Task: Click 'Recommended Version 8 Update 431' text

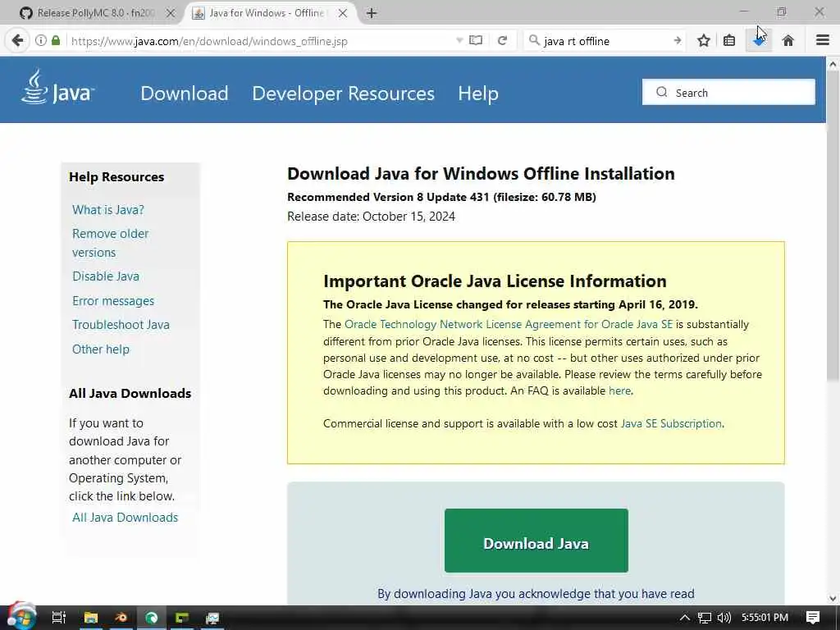Action: (x=388, y=197)
